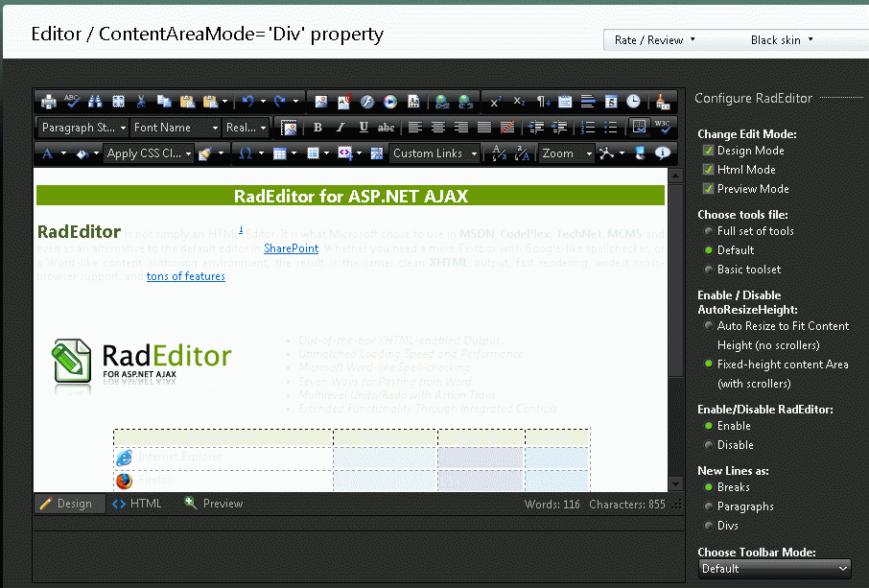Convert selected text to lowercase
Viewport: 869px width, 588px height.
[x=499, y=153]
